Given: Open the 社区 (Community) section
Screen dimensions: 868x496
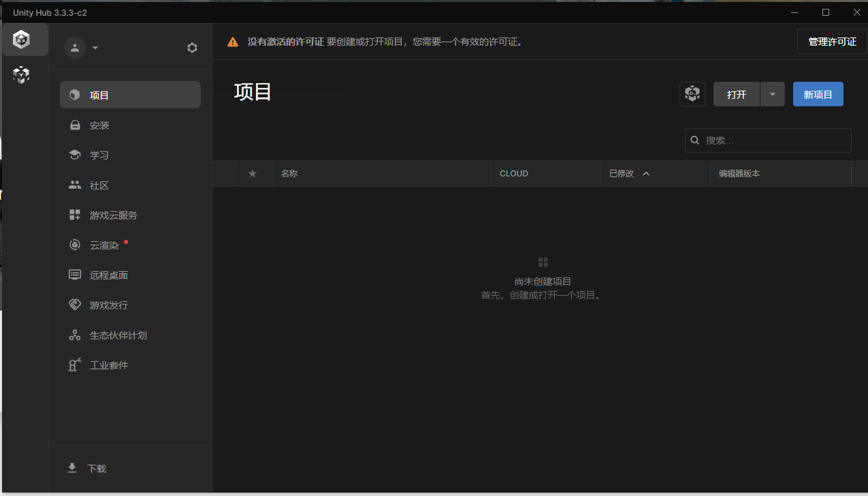Looking at the screenshot, I should [x=100, y=185].
